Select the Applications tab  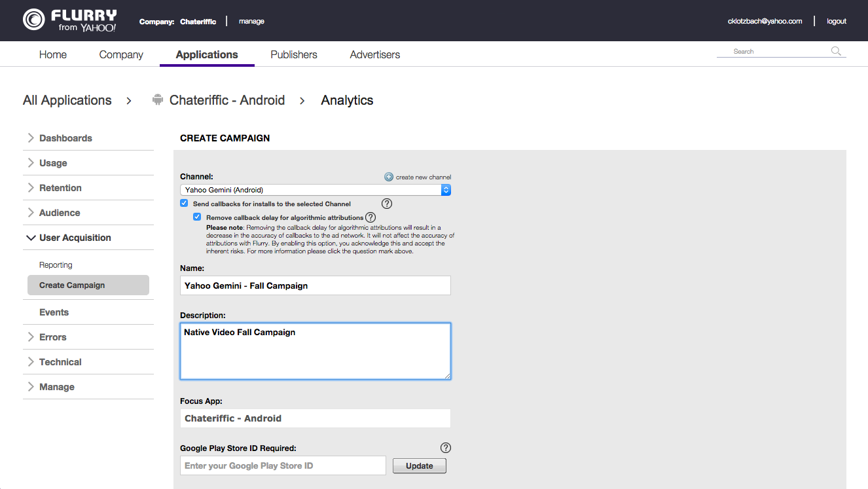pos(207,54)
